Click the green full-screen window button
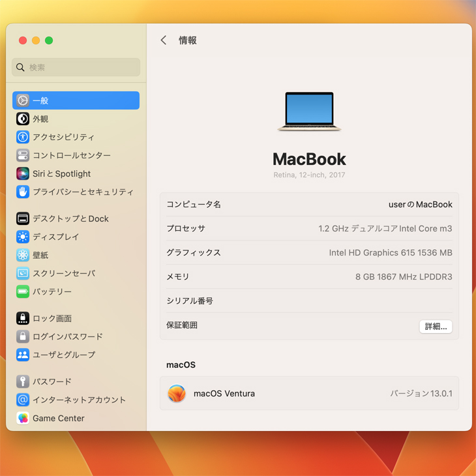 coord(49,40)
